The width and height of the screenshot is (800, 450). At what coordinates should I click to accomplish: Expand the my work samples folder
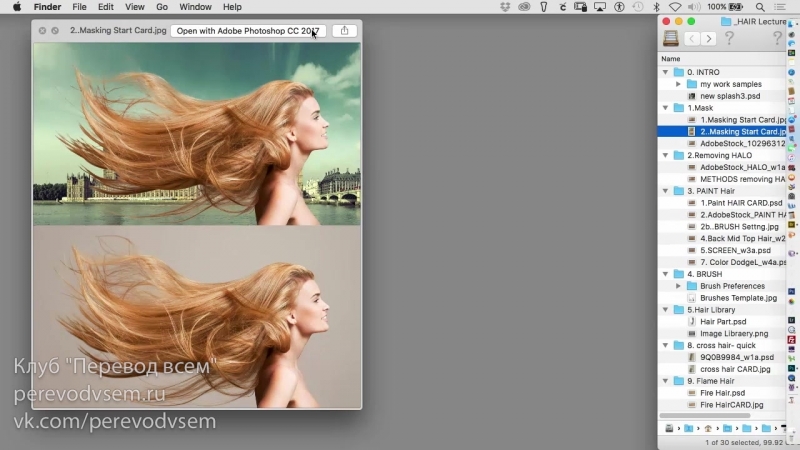point(678,85)
